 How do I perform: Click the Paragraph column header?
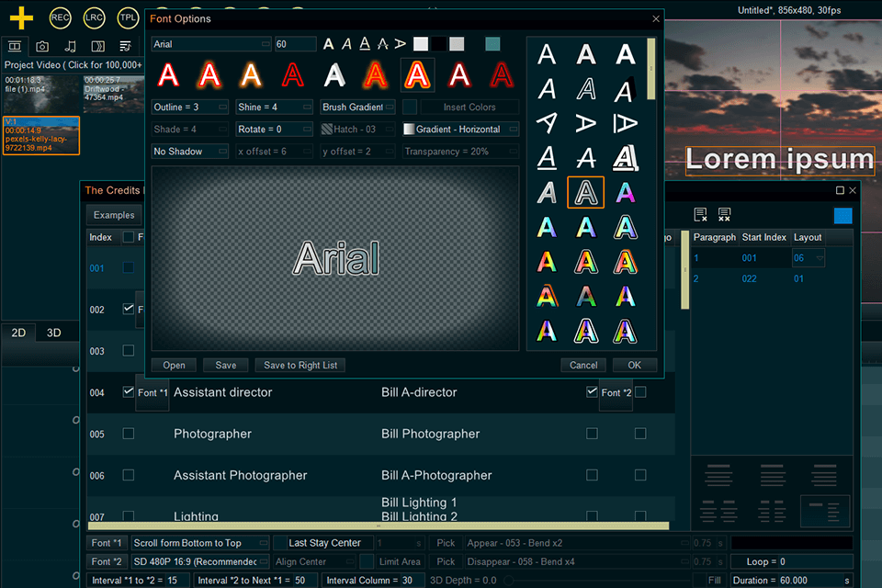coord(715,237)
